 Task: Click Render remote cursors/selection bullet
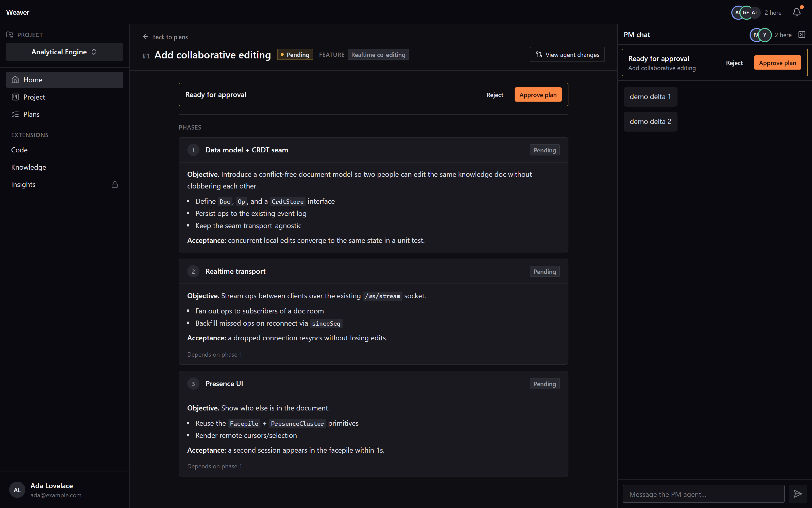click(246, 436)
